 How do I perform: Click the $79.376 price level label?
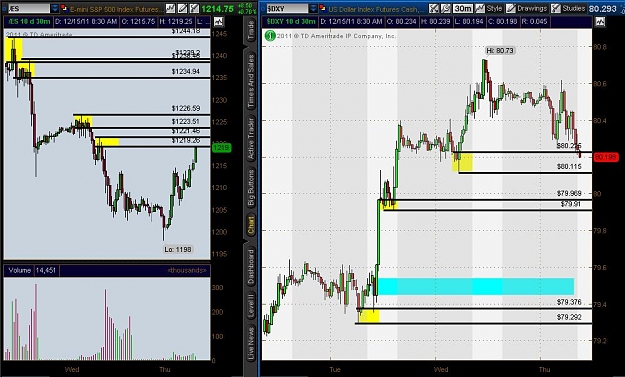coord(569,302)
